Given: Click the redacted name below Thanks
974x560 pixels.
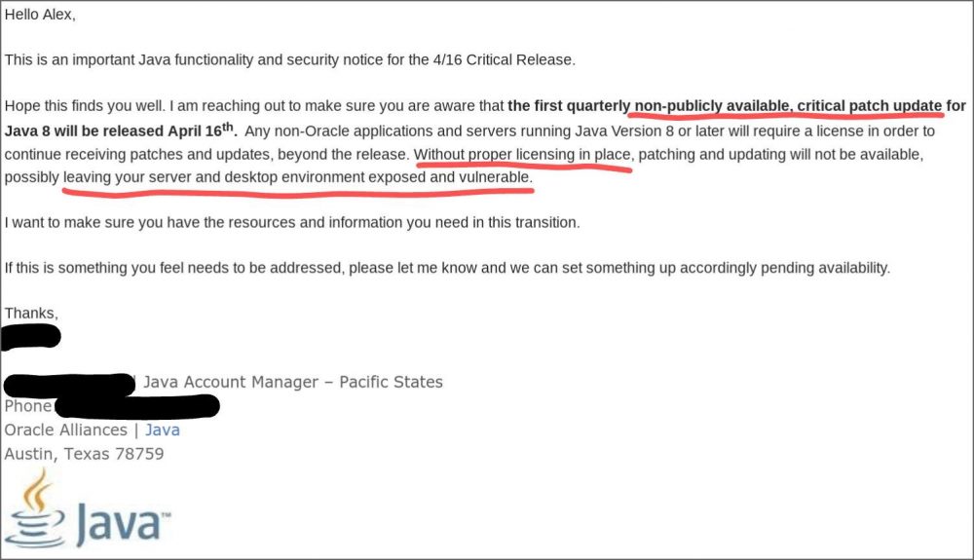Looking at the screenshot, I should (x=31, y=337).
